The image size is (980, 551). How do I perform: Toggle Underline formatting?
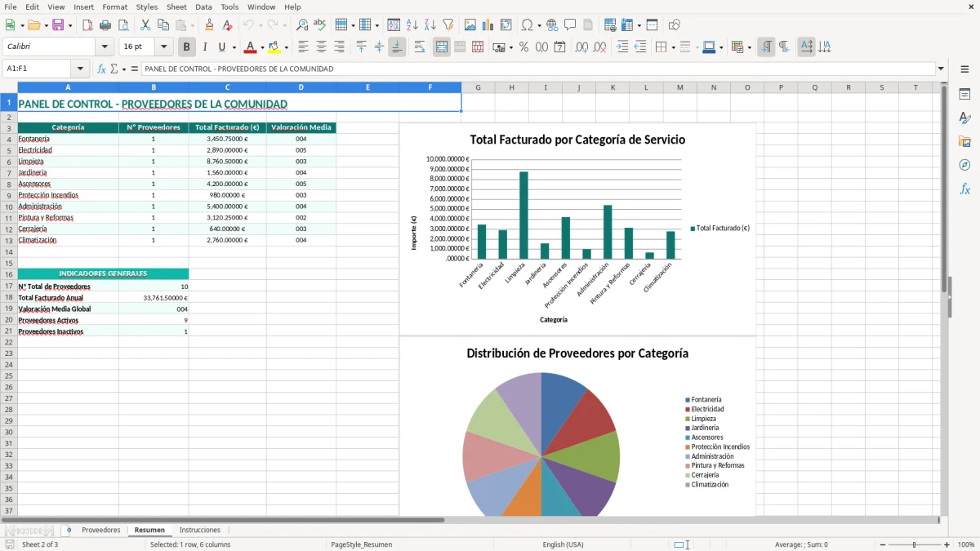pyautogui.click(x=221, y=47)
